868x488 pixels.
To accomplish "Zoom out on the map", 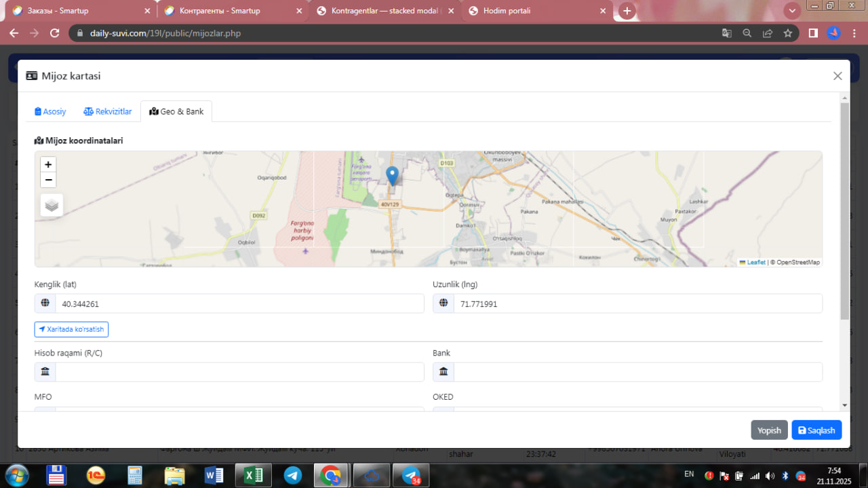I will pos(48,180).
